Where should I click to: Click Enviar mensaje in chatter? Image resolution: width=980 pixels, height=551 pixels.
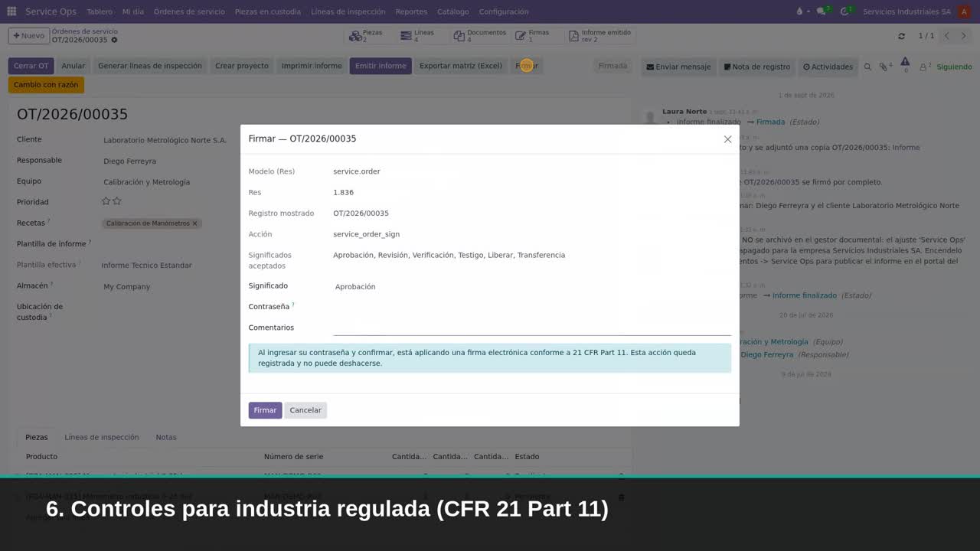point(678,67)
